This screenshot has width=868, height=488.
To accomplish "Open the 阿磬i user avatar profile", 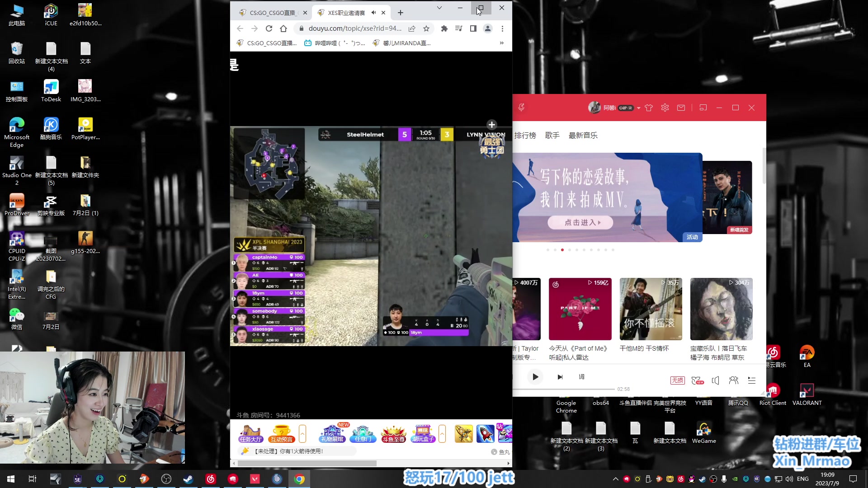I will click(594, 108).
